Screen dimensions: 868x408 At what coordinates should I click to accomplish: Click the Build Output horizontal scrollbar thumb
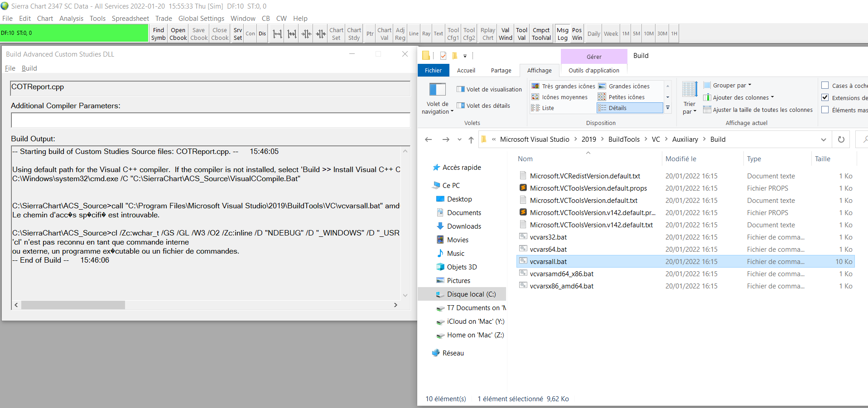(73, 305)
